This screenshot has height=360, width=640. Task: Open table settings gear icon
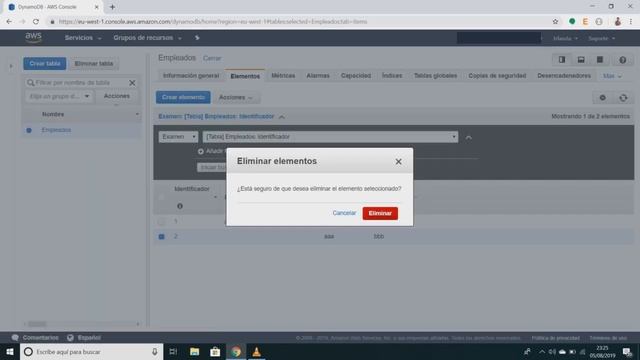coord(602,98)
